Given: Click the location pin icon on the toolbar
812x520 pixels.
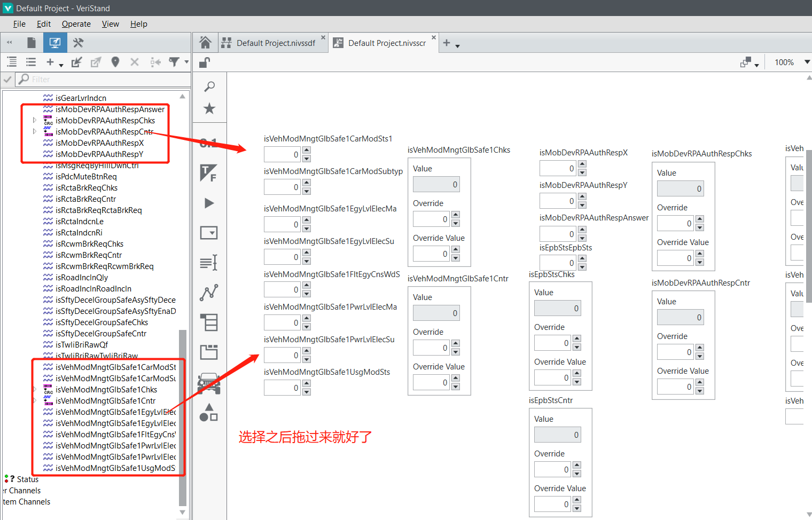Looking at the screenshot, I should pos(115,62).
